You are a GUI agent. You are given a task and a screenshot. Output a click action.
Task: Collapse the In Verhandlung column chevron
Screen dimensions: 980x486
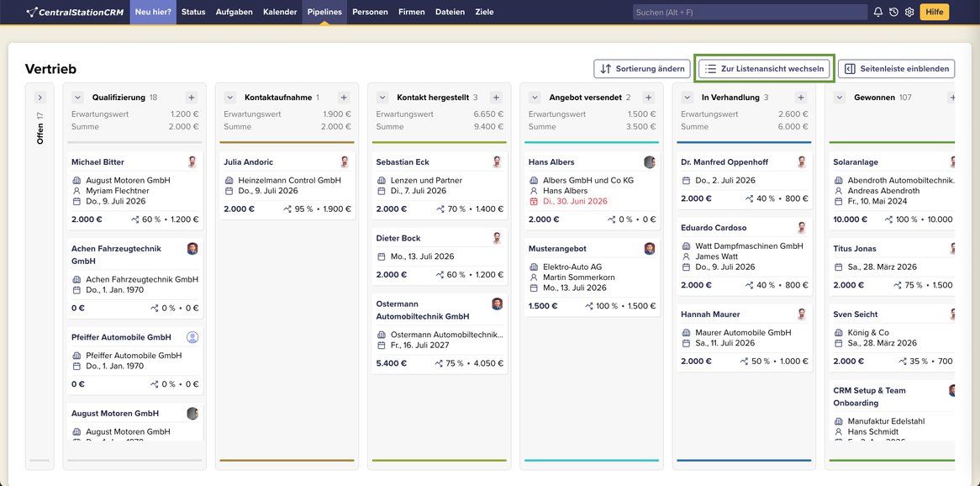(x=687, y=98)
